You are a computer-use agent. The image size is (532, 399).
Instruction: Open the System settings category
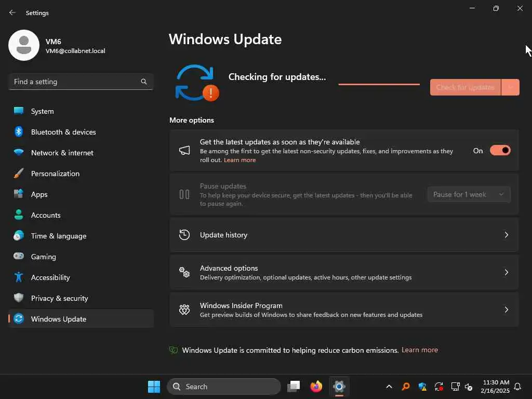[x=81, y=111]
